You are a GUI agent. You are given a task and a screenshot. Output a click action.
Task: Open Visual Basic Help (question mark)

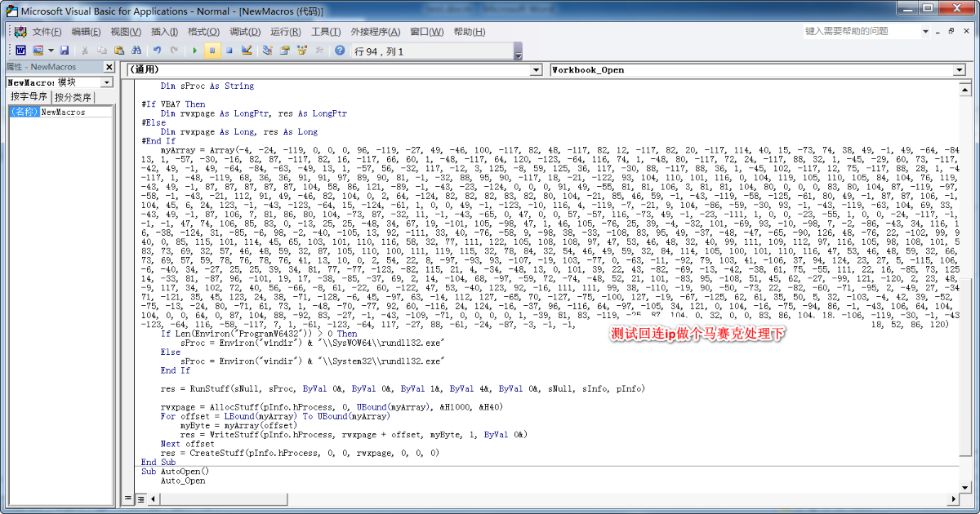click(340, 51)
